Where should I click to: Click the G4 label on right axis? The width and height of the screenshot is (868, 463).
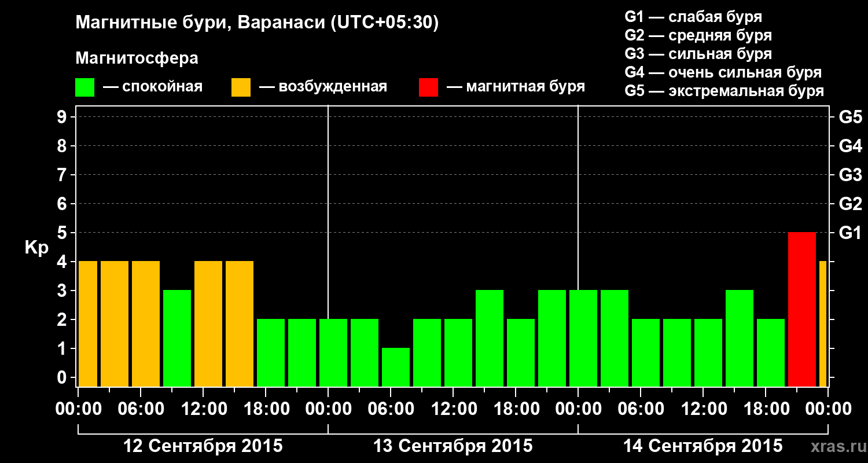coord(850,146)
